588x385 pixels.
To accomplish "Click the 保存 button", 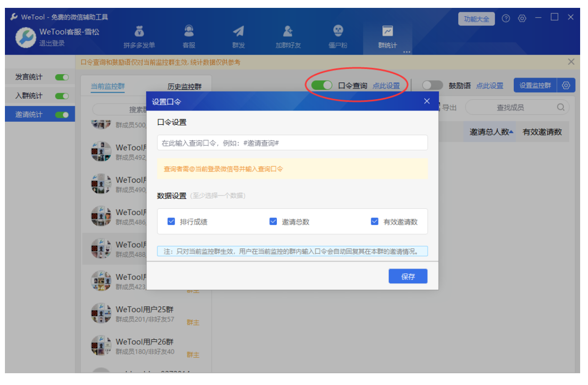I will click(x=408, y=276).
